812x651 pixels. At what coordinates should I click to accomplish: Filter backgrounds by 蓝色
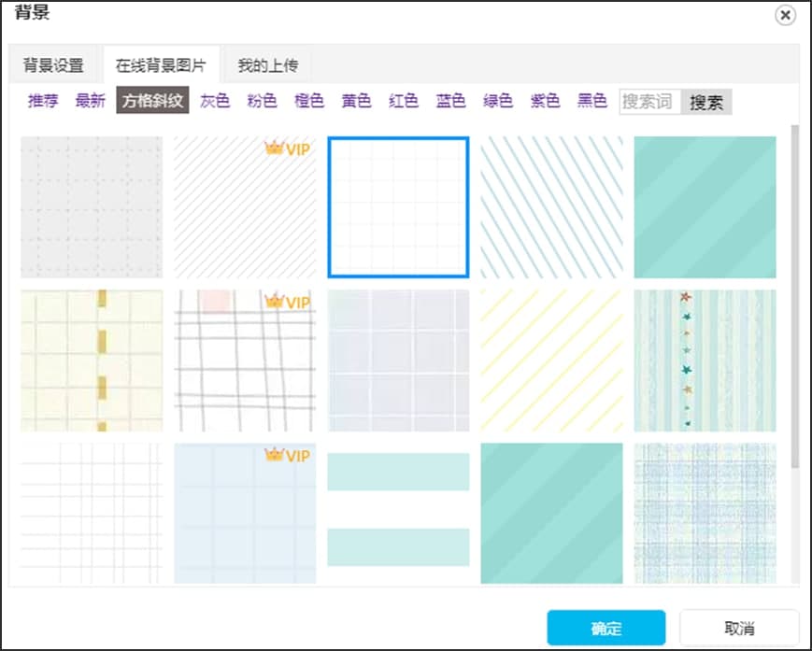tap(449, 102)
